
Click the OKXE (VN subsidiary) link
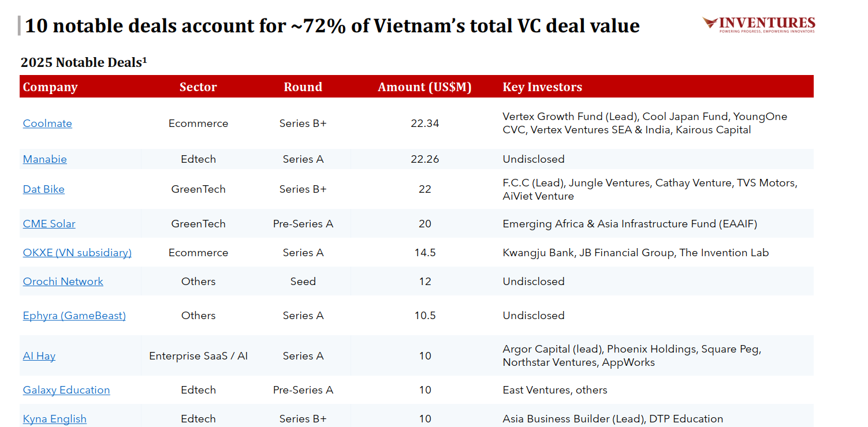tap(77, 253)
